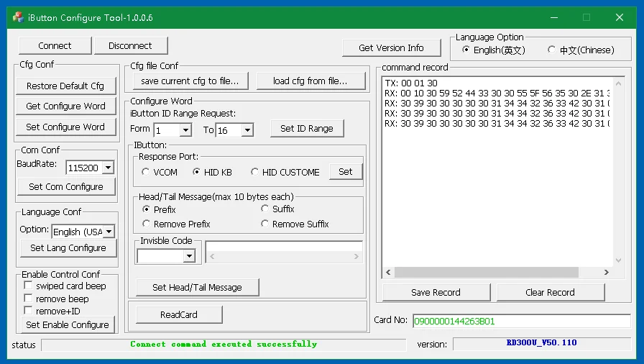Click the ReadCard button
Image resolution: width=644 pixels, height=364 pixels.
coord(179,314)
